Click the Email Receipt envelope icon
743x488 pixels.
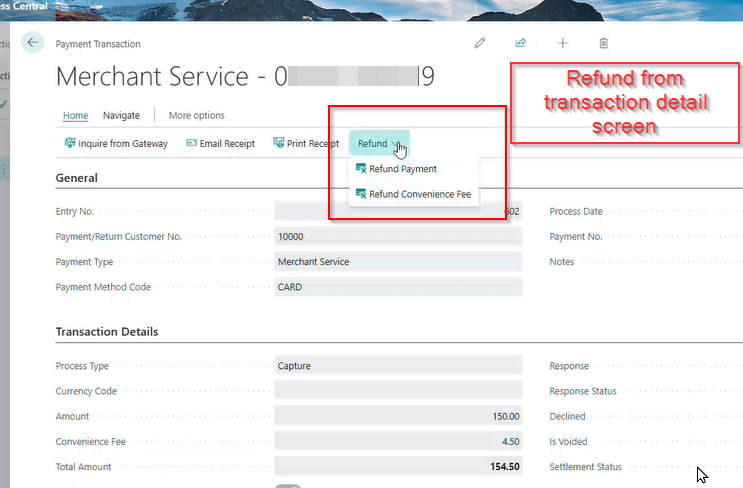(191, 143)
